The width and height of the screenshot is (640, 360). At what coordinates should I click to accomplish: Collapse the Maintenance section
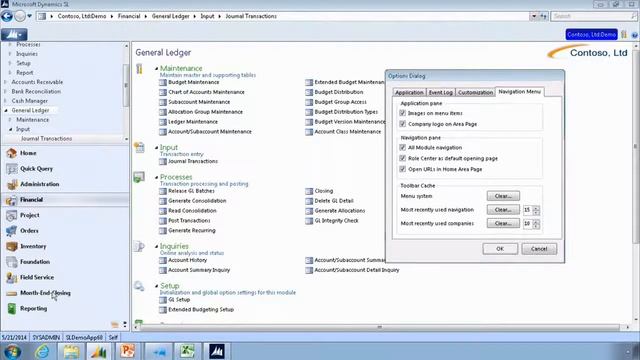point(157,69)
